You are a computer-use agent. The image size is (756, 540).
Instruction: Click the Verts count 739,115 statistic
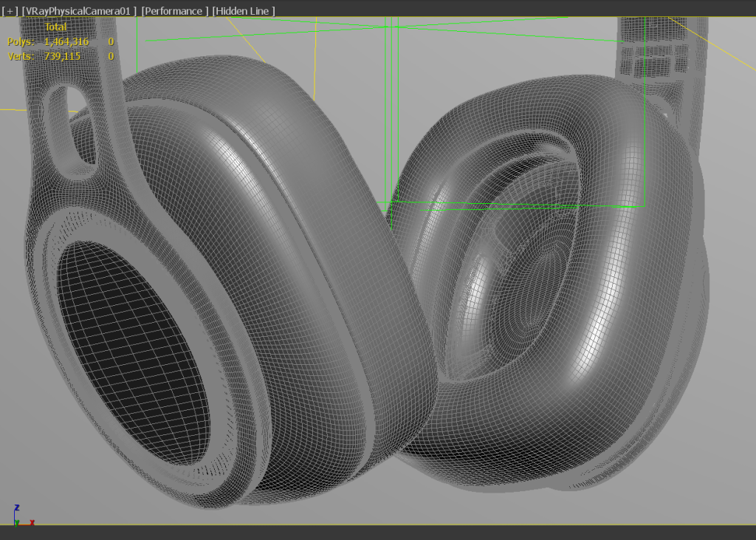(x=62, y=56)
